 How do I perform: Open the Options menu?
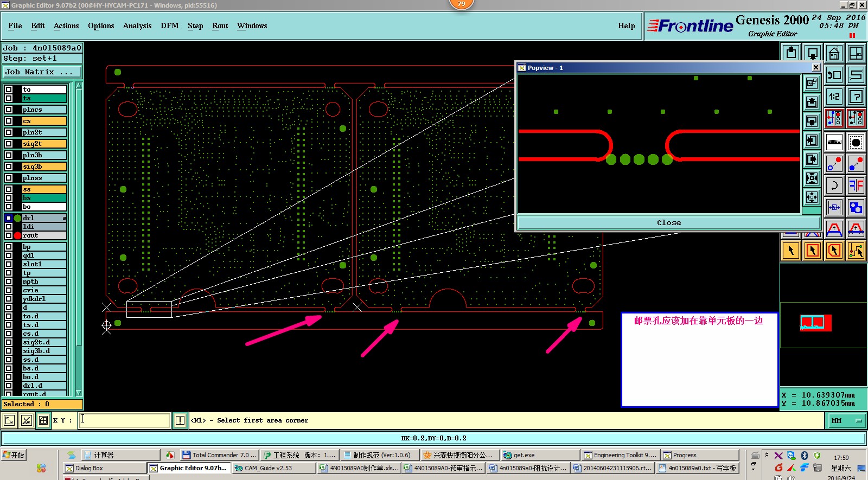101,25
